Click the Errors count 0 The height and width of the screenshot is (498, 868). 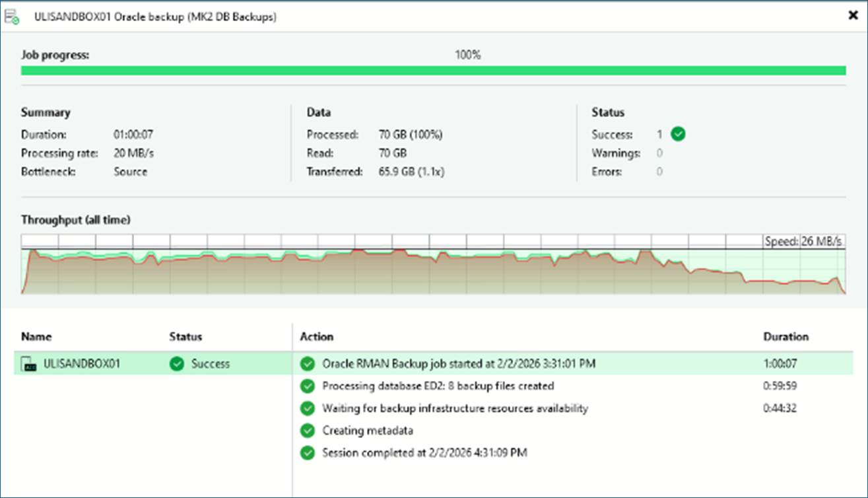pos(659,172)
